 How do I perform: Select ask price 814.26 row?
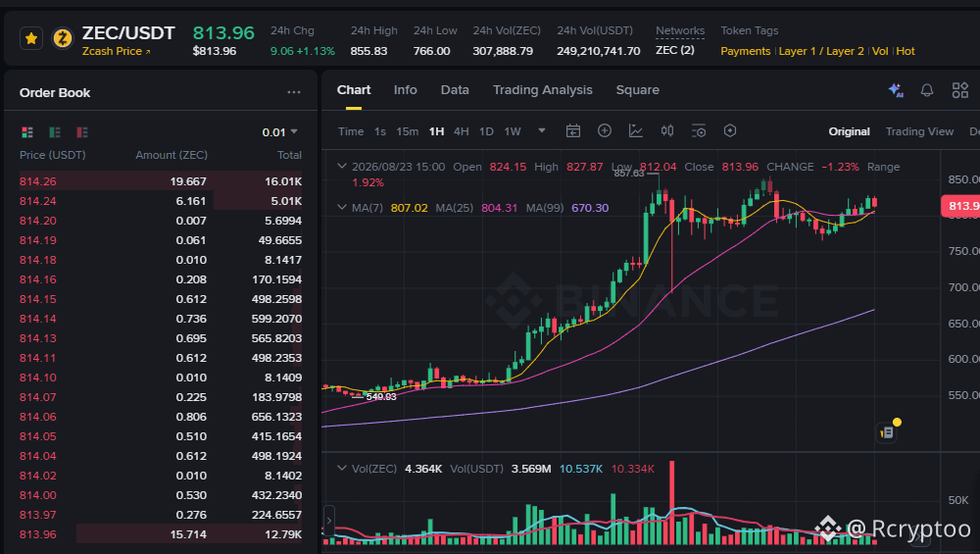161,181
